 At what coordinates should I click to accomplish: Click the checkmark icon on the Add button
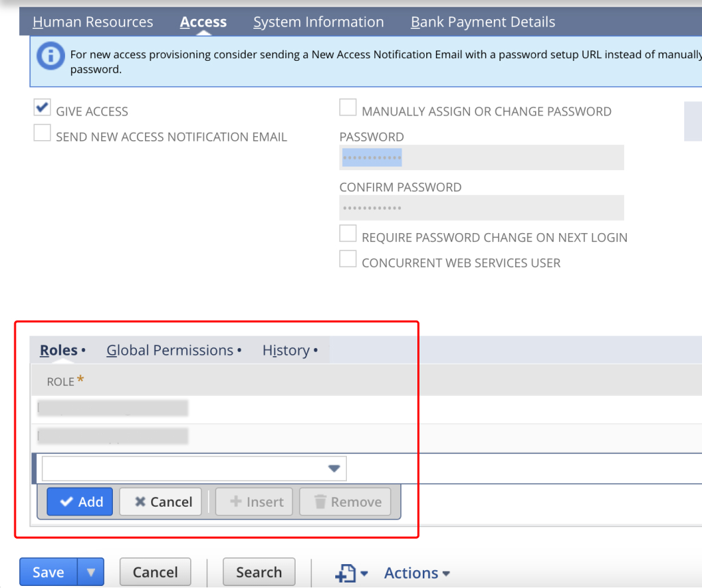[x=67, y=501]
